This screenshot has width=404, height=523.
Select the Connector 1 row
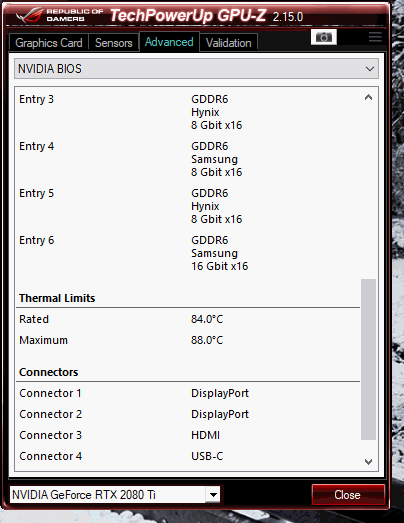[188, 393]
